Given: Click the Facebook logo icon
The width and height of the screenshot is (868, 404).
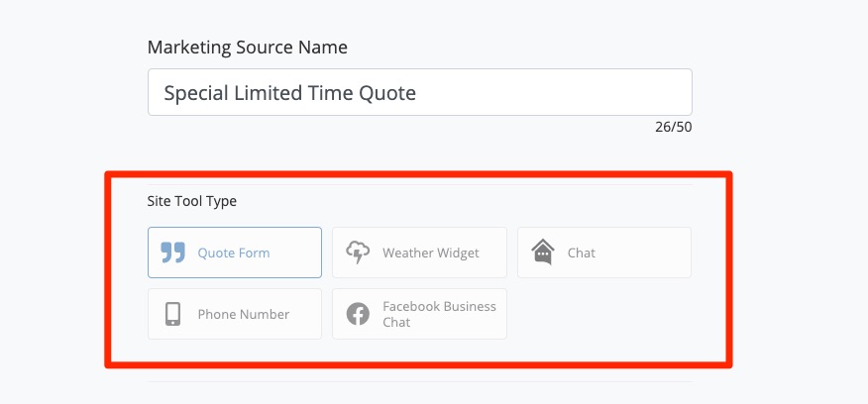Looking at the screenshot, I should coord(358,314).
